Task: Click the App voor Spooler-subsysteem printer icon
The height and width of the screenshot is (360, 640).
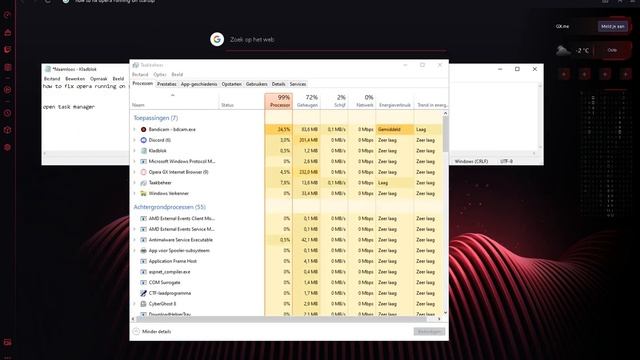Action: 143,251
